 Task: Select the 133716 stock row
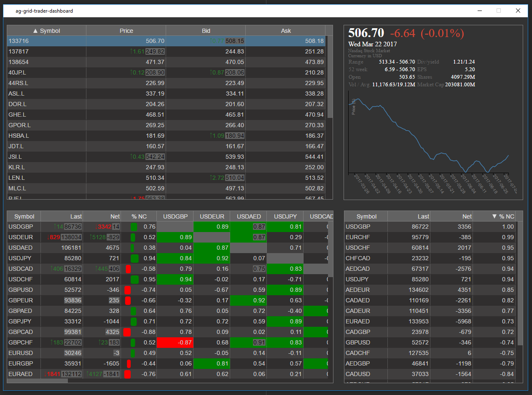click(166, 41)
